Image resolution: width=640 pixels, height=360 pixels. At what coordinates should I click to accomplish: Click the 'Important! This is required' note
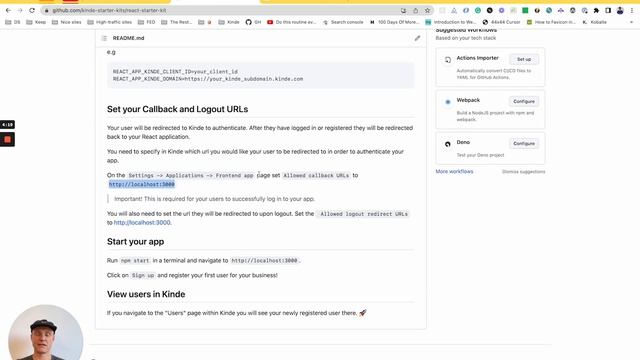pos(214,199)
